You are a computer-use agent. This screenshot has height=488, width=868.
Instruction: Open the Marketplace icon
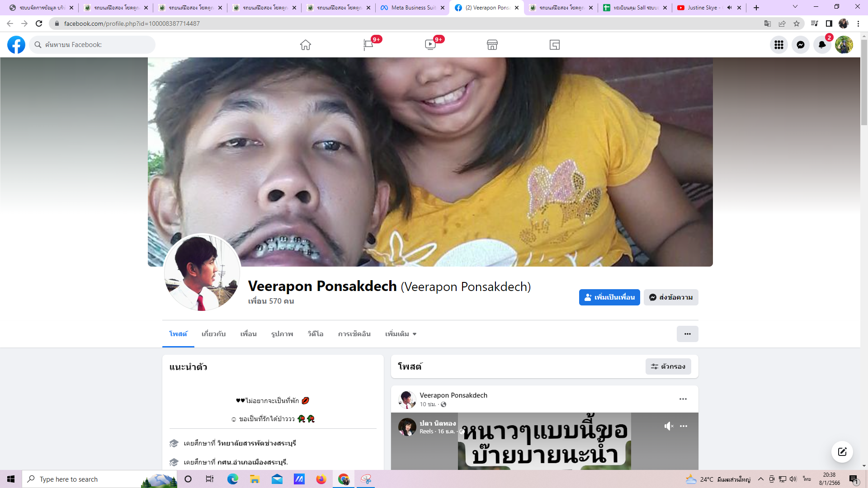coord(492,45)
